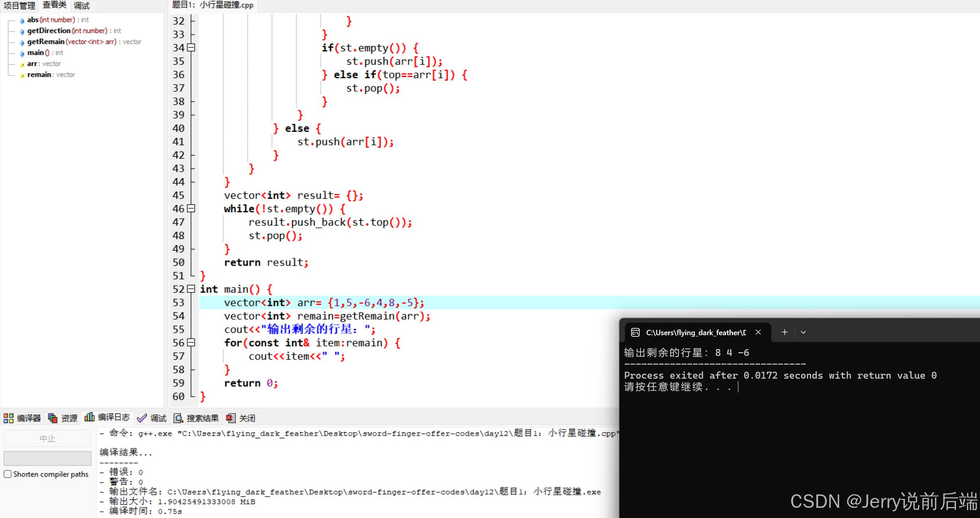This screenshot has width=980, height=518.
Task: Open the terminal tab dropdown chevron
Action: tap(803, 332)
